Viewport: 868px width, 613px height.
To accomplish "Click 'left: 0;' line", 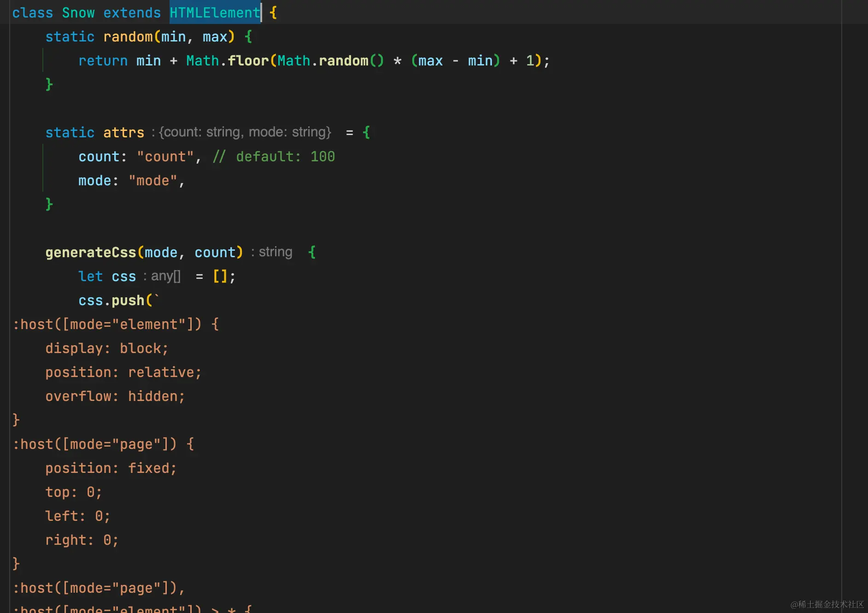I will pos(78,516).
